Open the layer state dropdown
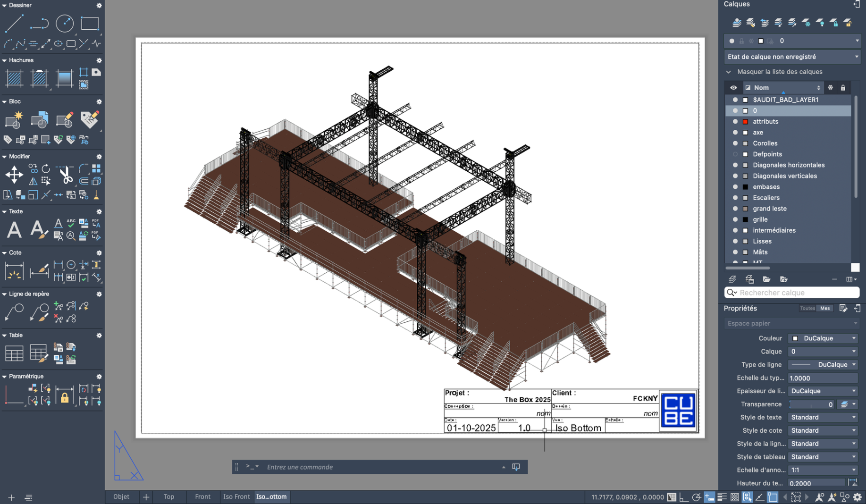The image size is (866, 504). 791,57
